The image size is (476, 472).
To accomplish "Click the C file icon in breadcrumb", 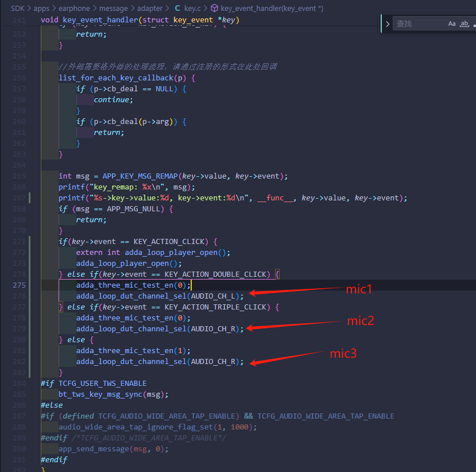I will (177, 8).
